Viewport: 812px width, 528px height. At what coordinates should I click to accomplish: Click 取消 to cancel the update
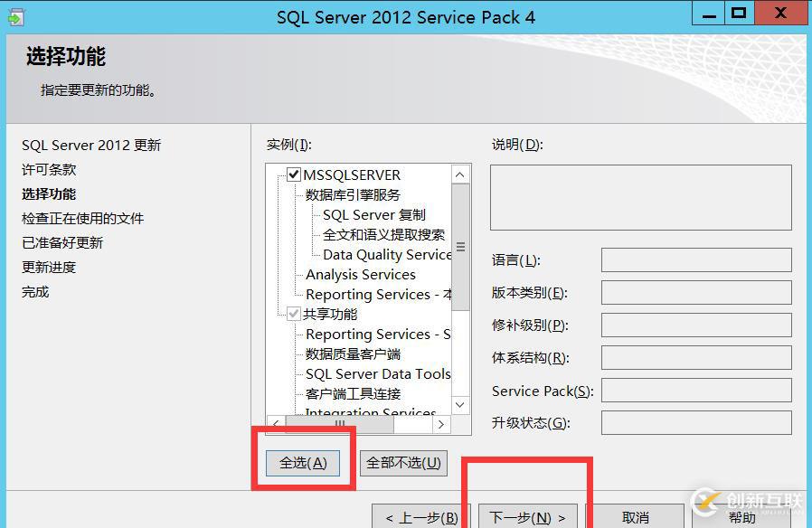(x=637, y=517)
